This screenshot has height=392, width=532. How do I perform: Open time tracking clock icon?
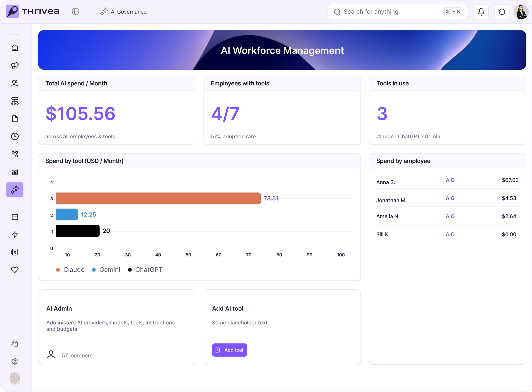(x=15, y=136)
